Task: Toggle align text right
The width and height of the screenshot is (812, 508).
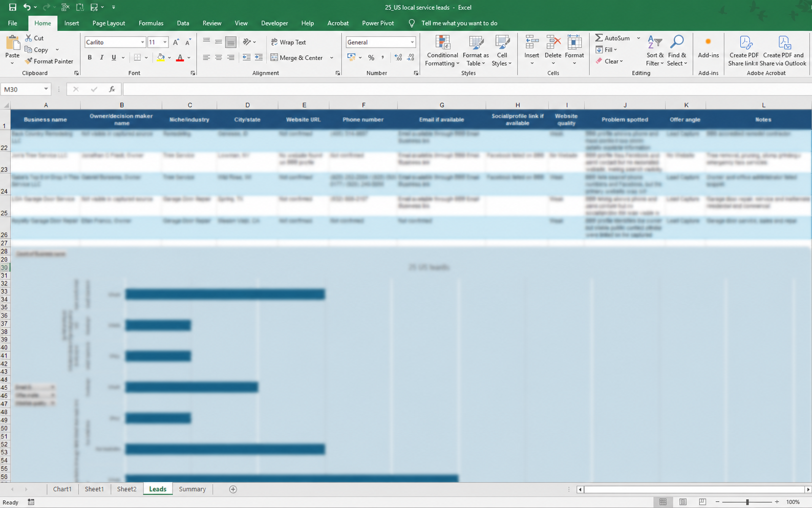Action: coord(231,57)
